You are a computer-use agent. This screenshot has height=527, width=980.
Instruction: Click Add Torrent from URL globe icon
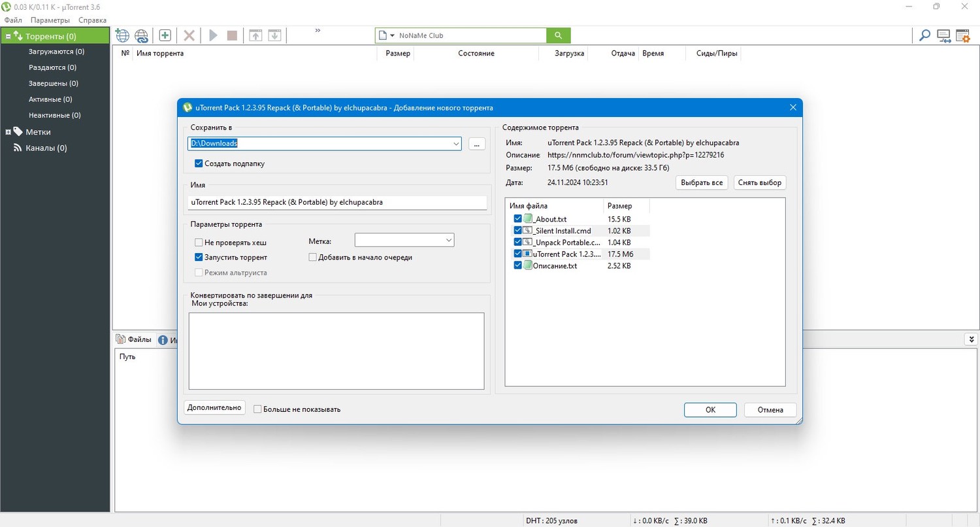pyautogui.click(x=141, y=35)
